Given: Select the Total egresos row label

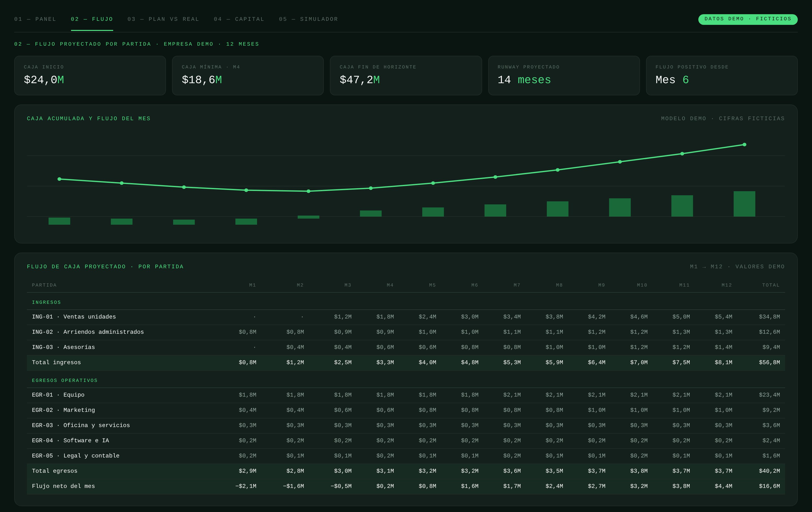Looking at the screenshot, I should 55,471.
